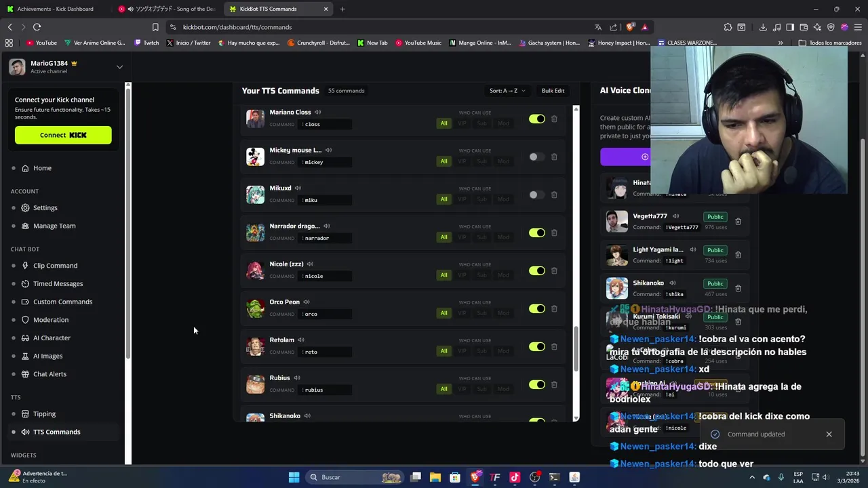868x488 pixels.
Task: Delete the Rubius command
Action: [554, 384]
